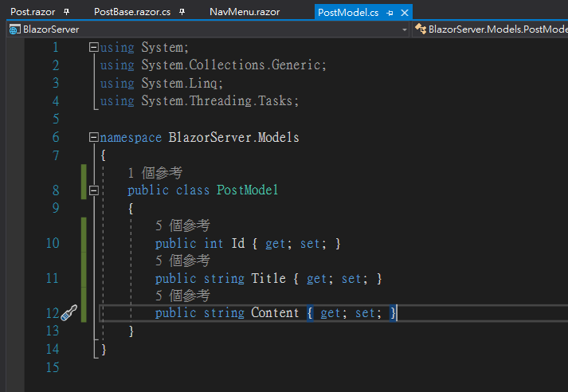Click the int keyword on line 10
568x392 pixels.
213,244
